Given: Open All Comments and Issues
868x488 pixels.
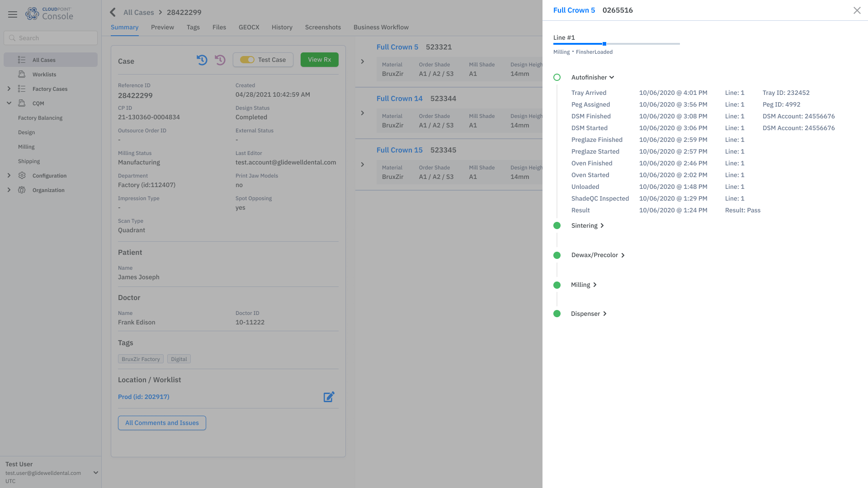Looking at the screenshot, I should (161, 423).
